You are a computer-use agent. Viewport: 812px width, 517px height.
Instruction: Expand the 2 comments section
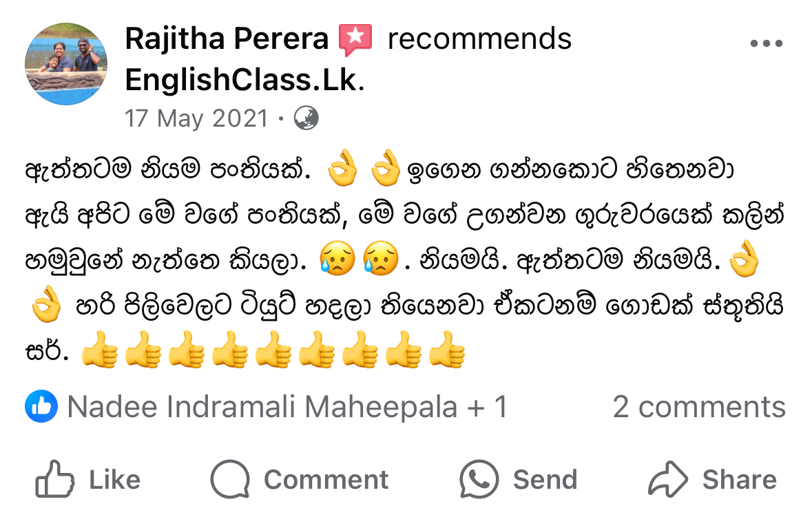698,408
